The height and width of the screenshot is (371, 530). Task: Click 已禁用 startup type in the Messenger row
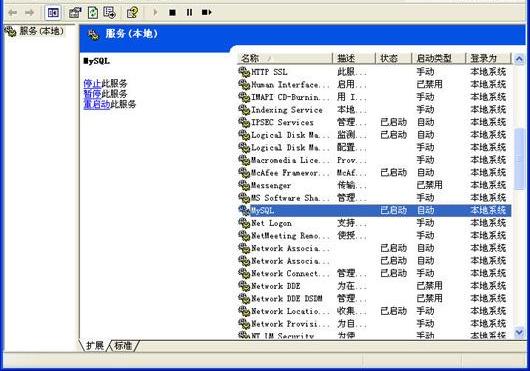[x=430, y=185]
